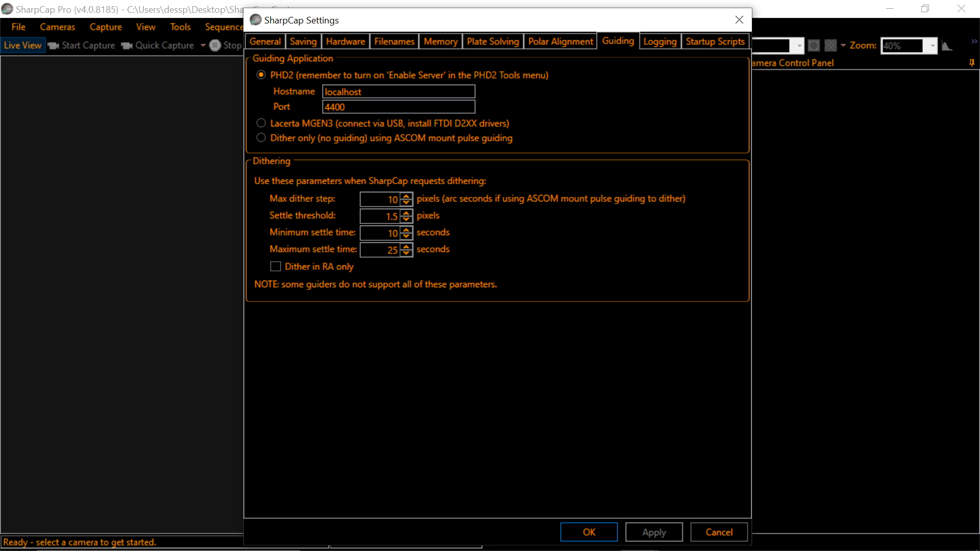Decrease Minimum settle time value
Viewport: 980px width, 551px height.
406,236
